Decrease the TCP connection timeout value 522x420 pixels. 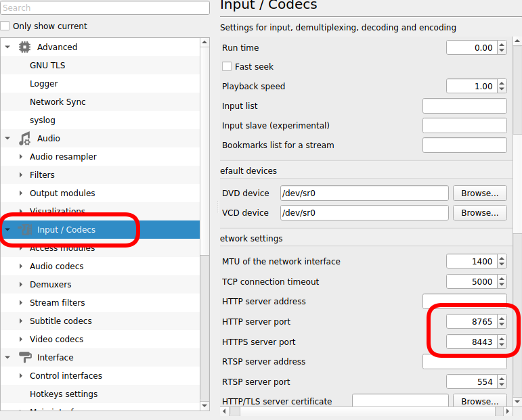coord(502,285)
